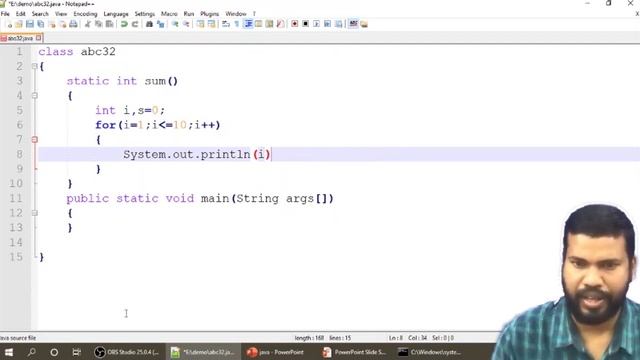This screenshot has height=360, width=640.
Task: Open the Run menu
Action: pos(189,14)
